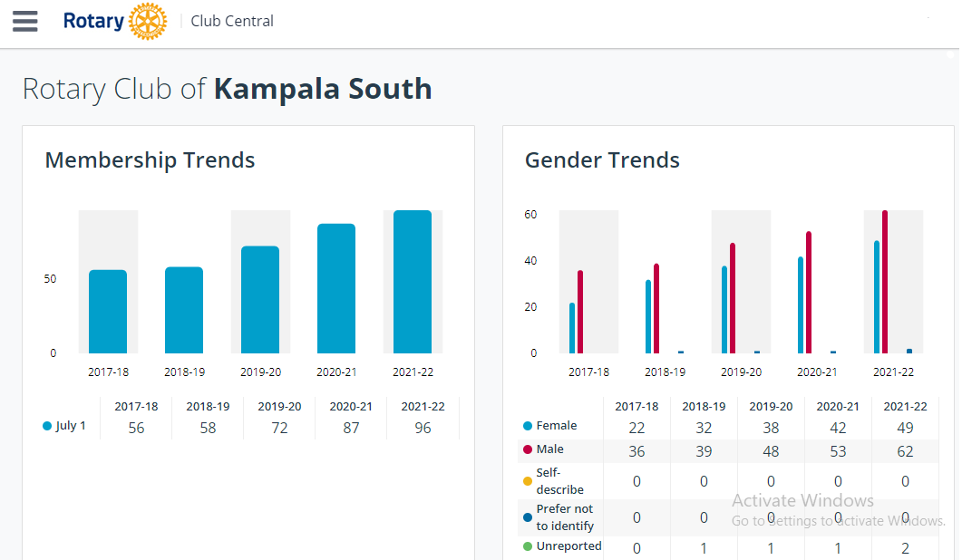Image resolution: width=962 pixels, height=560 pixels.
Task: Click membership value 58 for 2018-19
Action: click(x=208, y=428)
